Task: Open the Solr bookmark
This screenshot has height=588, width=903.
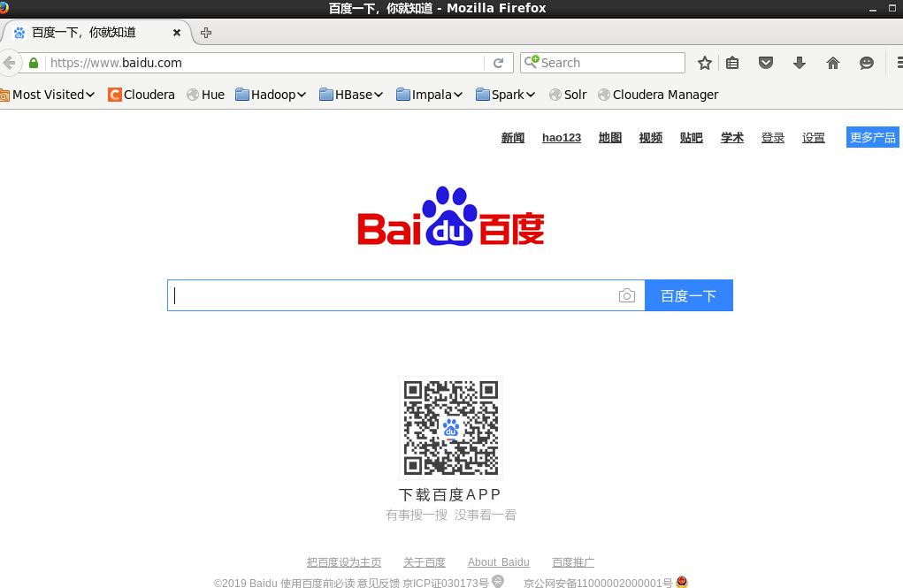Action: (568, 95)
